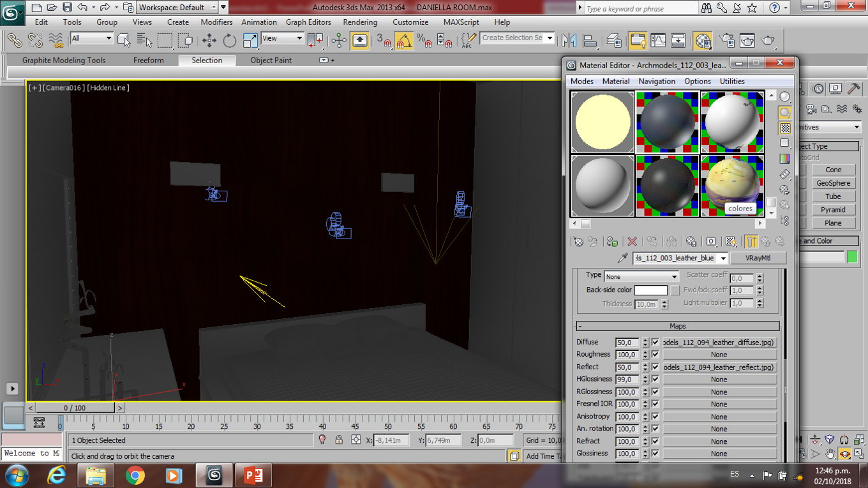The image size is (868, 488).
Task: Click the green object color swatch
Action: pos(852,257)
